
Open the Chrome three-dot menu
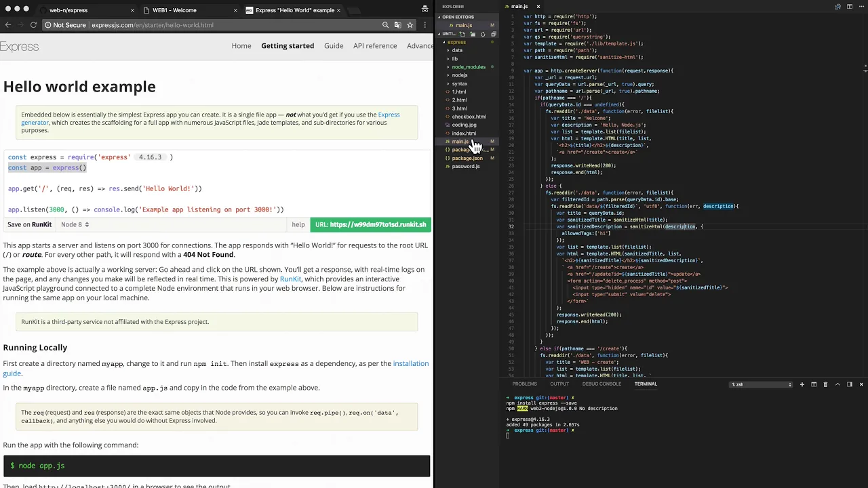(x=425, y=25)
